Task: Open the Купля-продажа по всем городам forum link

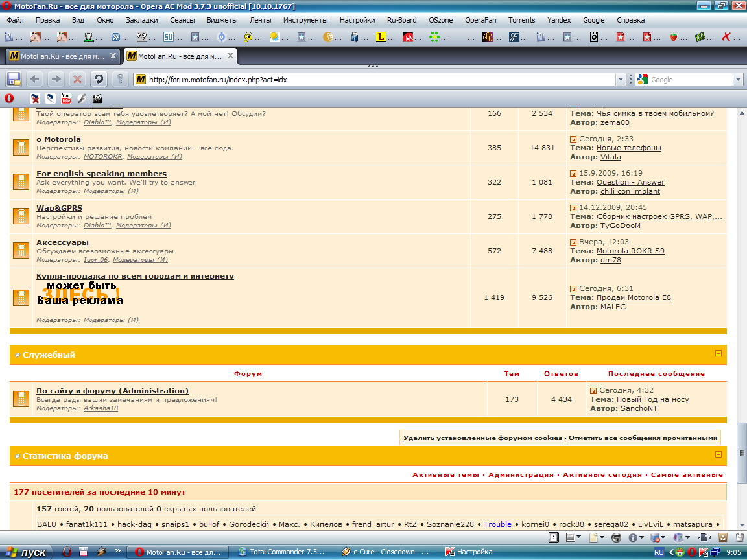Action: (136, 275)
